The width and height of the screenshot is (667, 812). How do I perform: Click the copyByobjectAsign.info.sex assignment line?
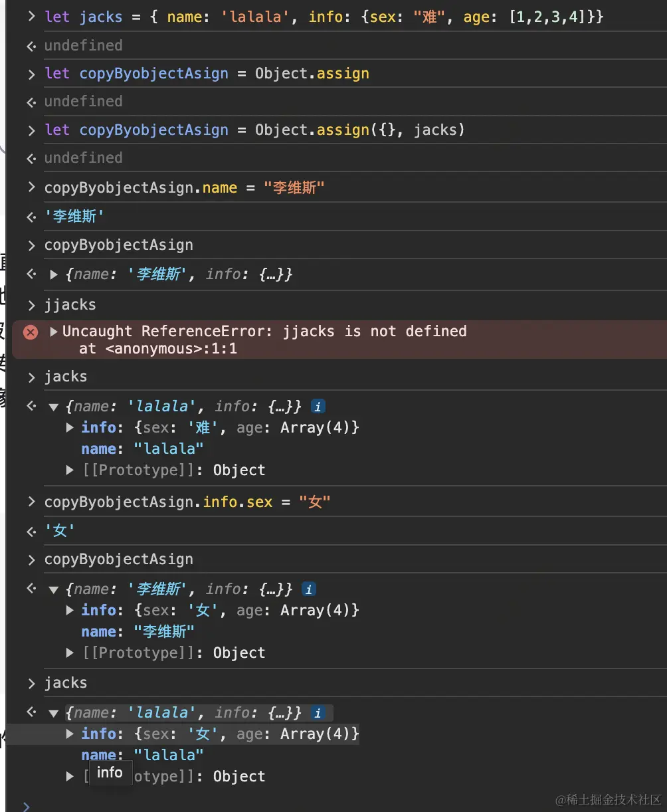(187, 502)
